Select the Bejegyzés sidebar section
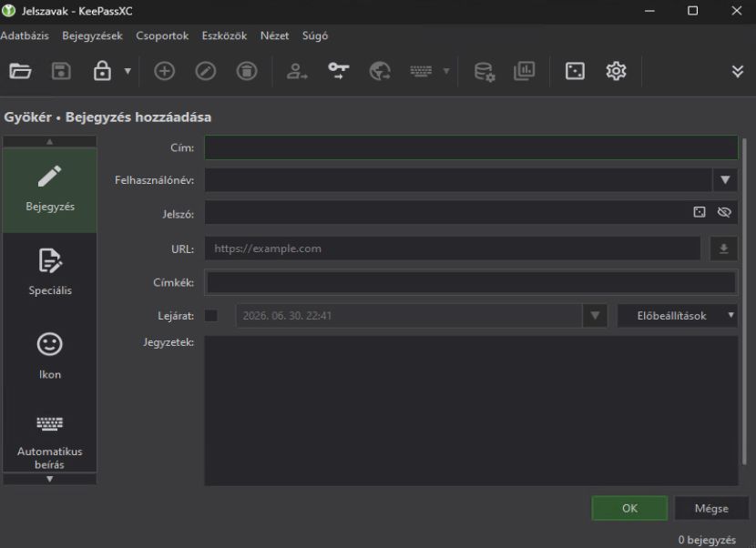Image resolution: width=756 pixels, height=548 pixels. tap(50, 190)
